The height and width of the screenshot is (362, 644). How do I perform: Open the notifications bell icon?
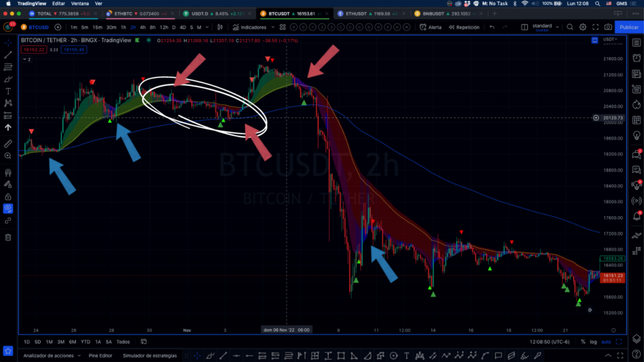(636, 216)
